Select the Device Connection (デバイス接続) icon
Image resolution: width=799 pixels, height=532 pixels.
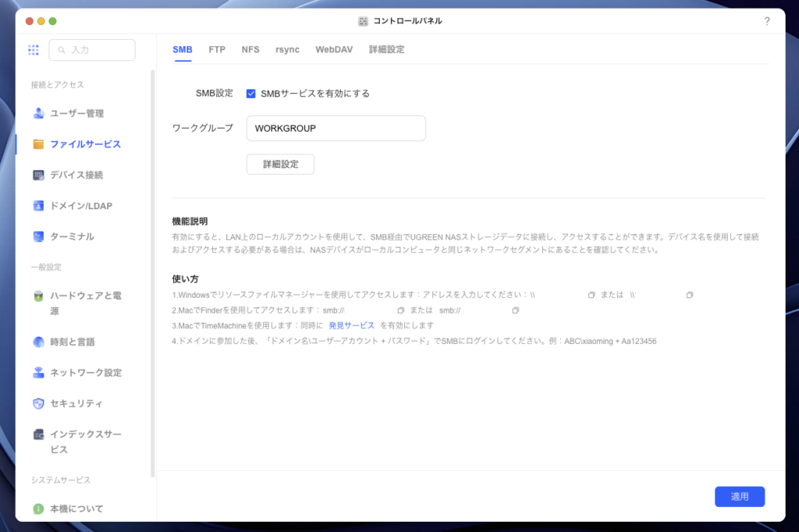pos(38,175)
